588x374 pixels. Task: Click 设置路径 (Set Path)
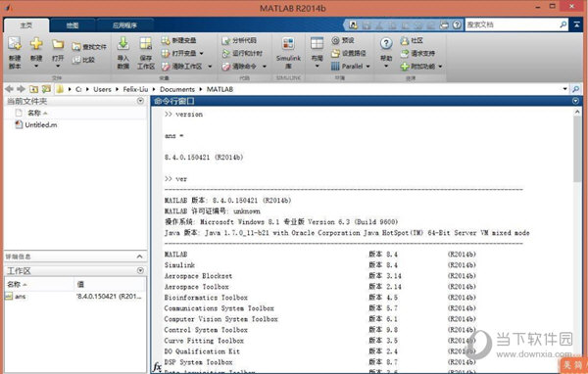(348, 53)
